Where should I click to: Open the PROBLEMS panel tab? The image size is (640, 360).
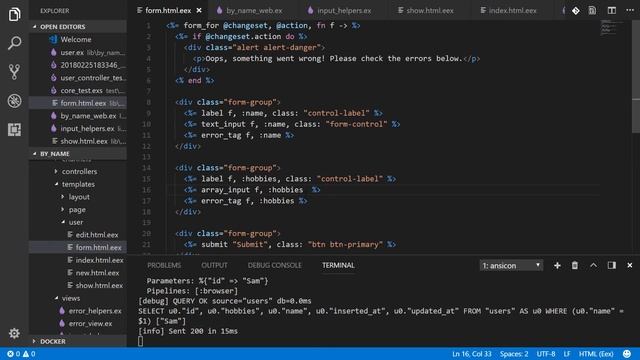point(164,265)
